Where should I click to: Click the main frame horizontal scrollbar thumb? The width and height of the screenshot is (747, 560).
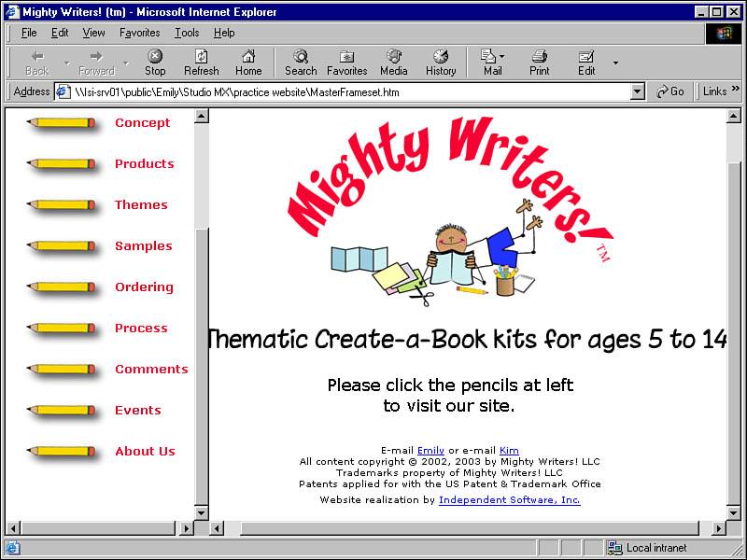click(x=470, y=527)
